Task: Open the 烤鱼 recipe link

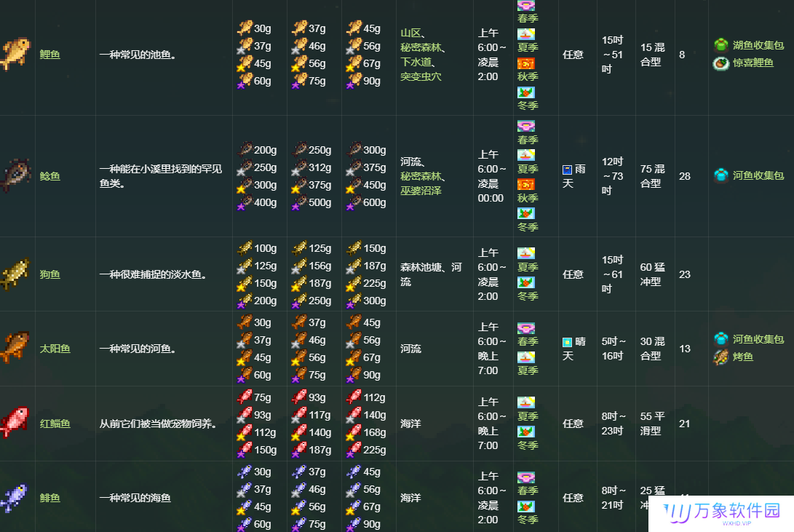Action: 743,357
